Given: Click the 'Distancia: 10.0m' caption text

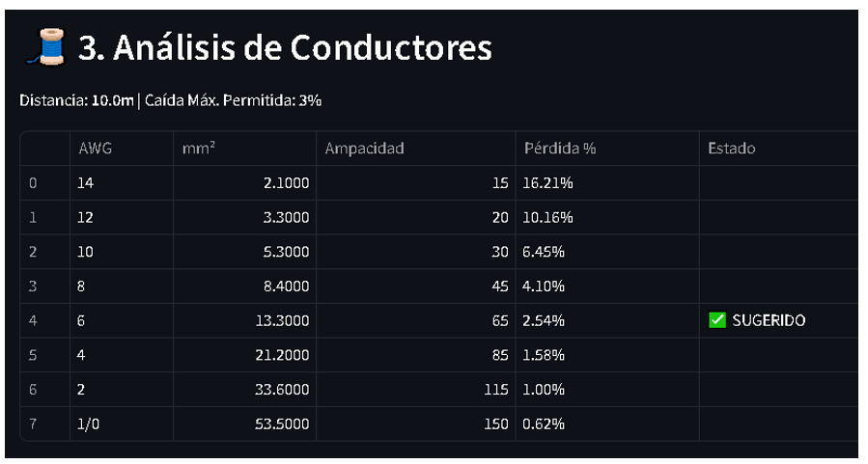Looking at the screenshot, I should (76, 100).
